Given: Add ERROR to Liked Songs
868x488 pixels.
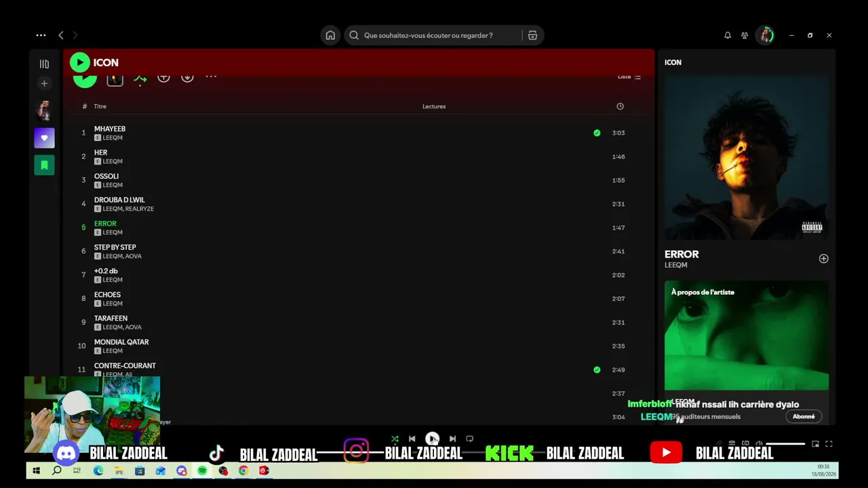Looking at the screenshot, I should pos(823,259).
